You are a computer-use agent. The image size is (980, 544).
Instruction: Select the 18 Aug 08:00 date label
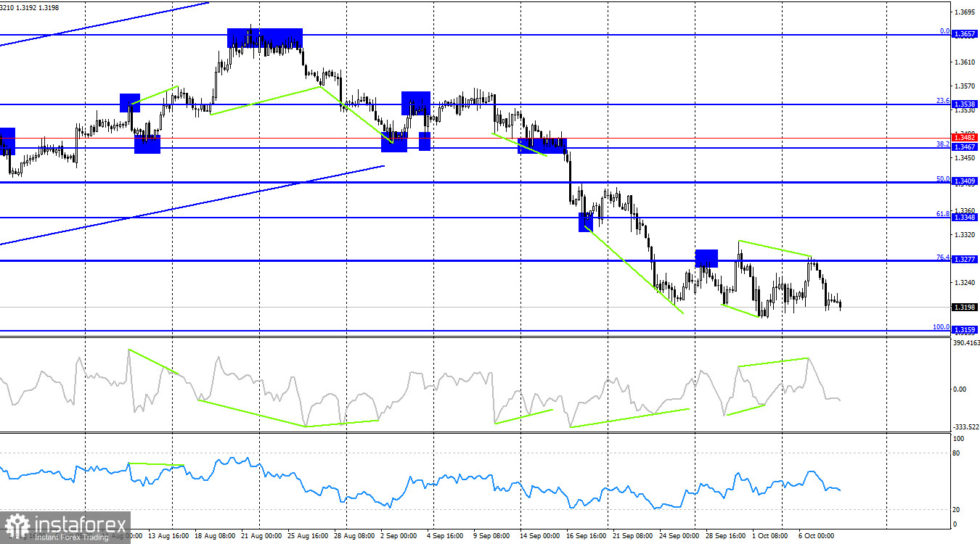[x=215, y=537]
